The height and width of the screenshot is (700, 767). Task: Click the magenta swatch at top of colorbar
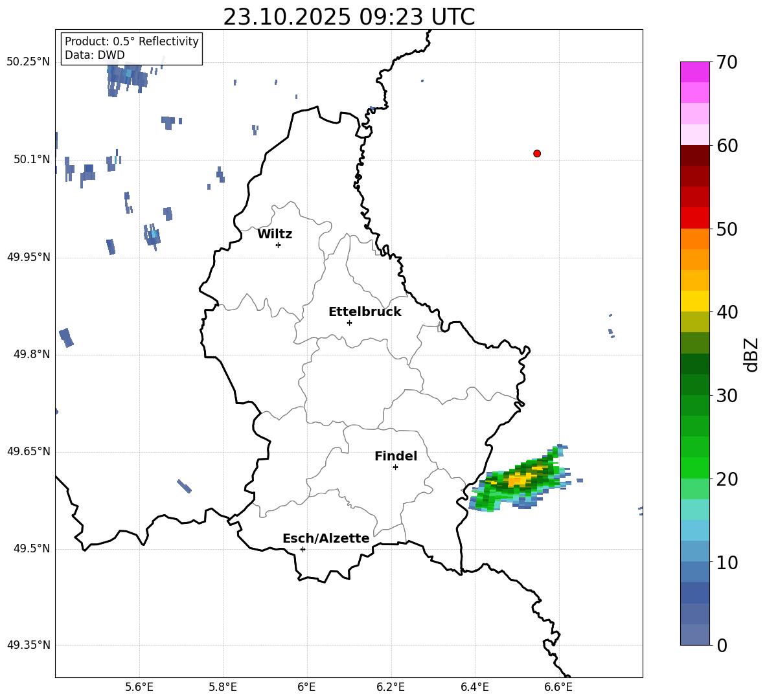(x=694, y=72)
